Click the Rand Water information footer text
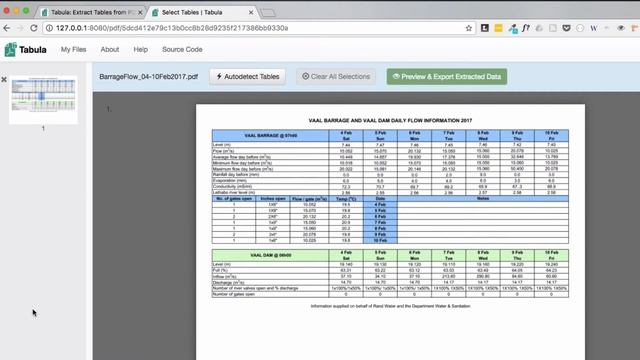The image size is (640, 360). [x=390, y=306]
